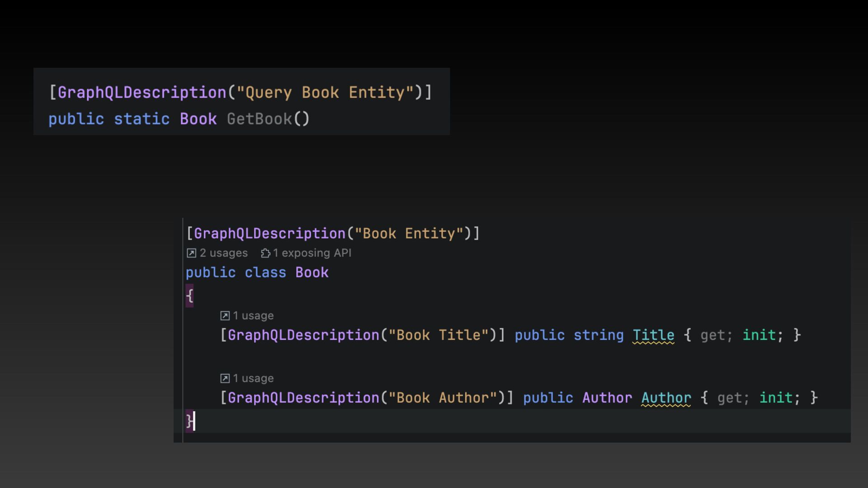
Task: Open the '2 usages' code lens link
Action: (x=223, y=253)
